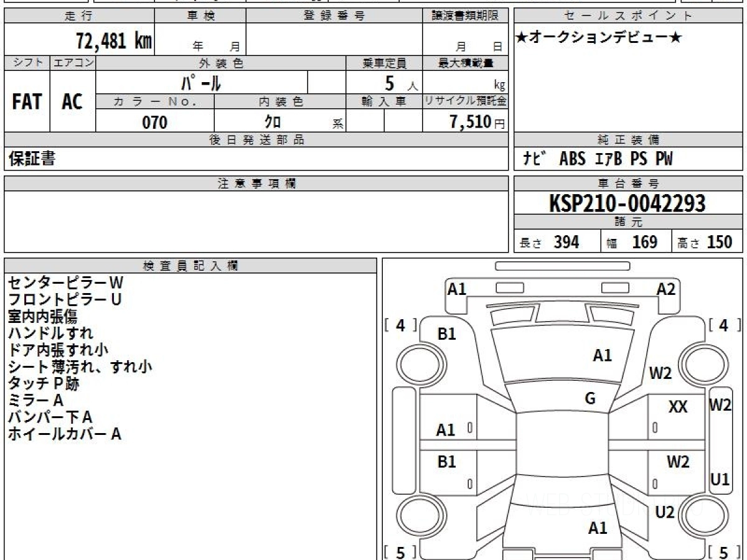
Task: Click the 外装色 header cell
Action: [221, 63]
